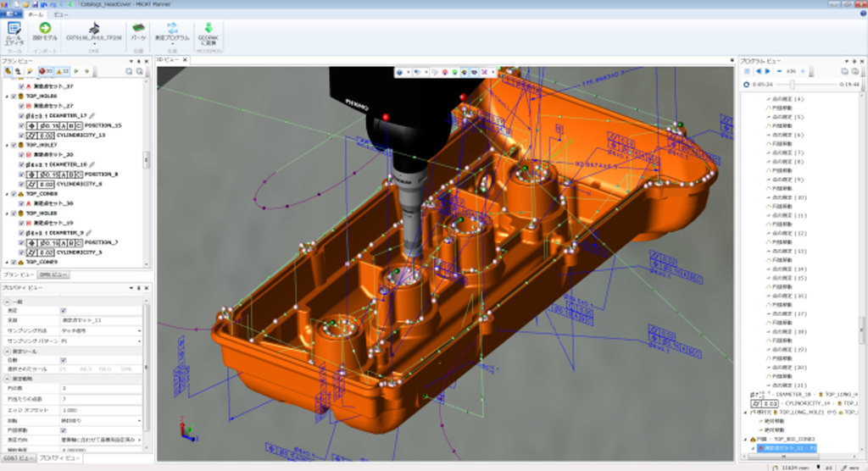
Task: Switch to the プラン ビュー bottom tab
Action: coord(19,274)
